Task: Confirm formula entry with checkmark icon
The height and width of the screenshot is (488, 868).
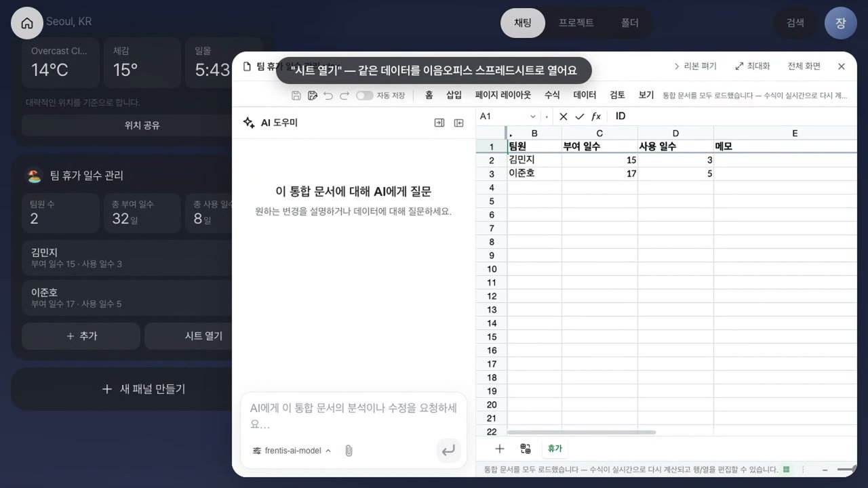Action: [x=580, y=117]
